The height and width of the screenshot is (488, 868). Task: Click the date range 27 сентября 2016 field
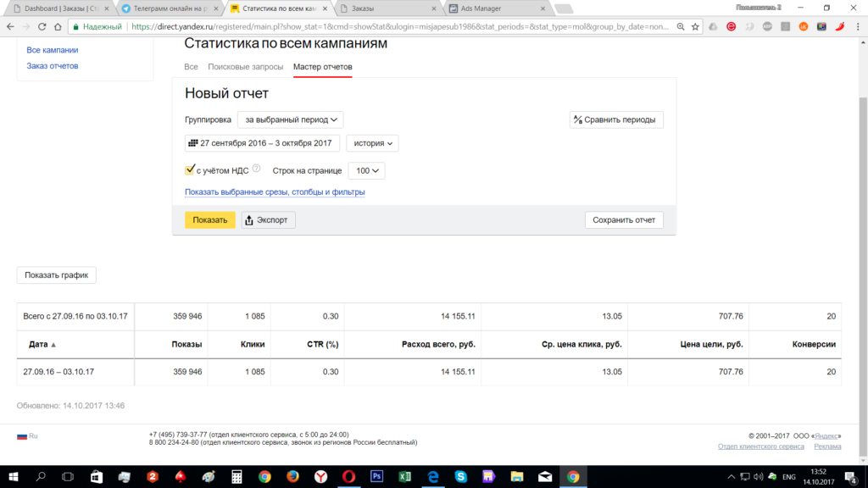click(262, 143)
